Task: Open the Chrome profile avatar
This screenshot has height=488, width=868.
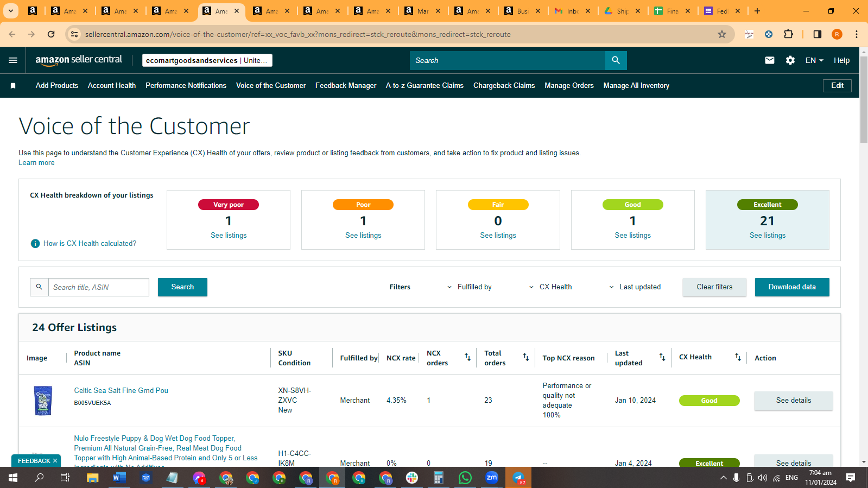Action: 837,34
